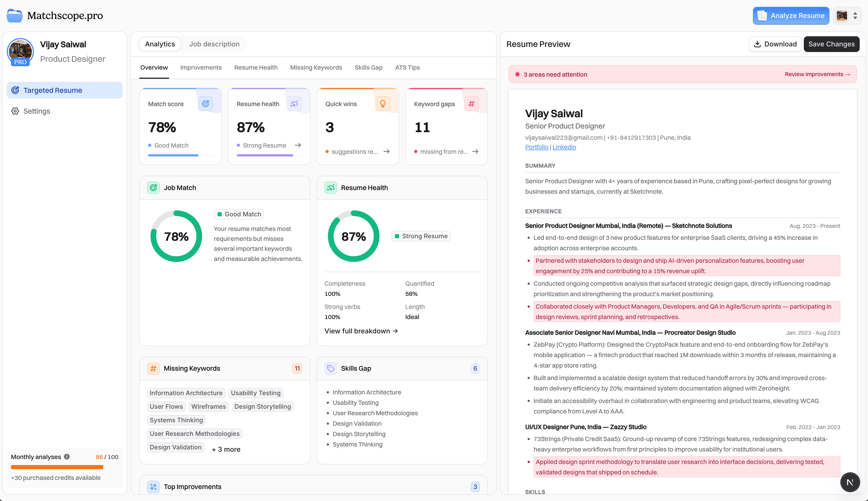Viewport: 868px width, 501px height.
Task: Click the Missing Keywords count badge 11
Action: (297, 368)
